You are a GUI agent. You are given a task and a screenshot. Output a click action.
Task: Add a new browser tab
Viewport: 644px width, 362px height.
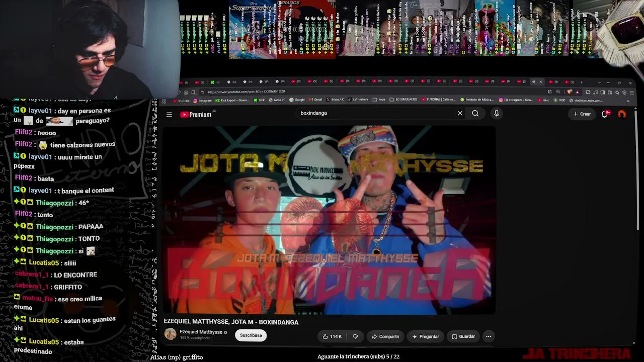pos(582,82)
